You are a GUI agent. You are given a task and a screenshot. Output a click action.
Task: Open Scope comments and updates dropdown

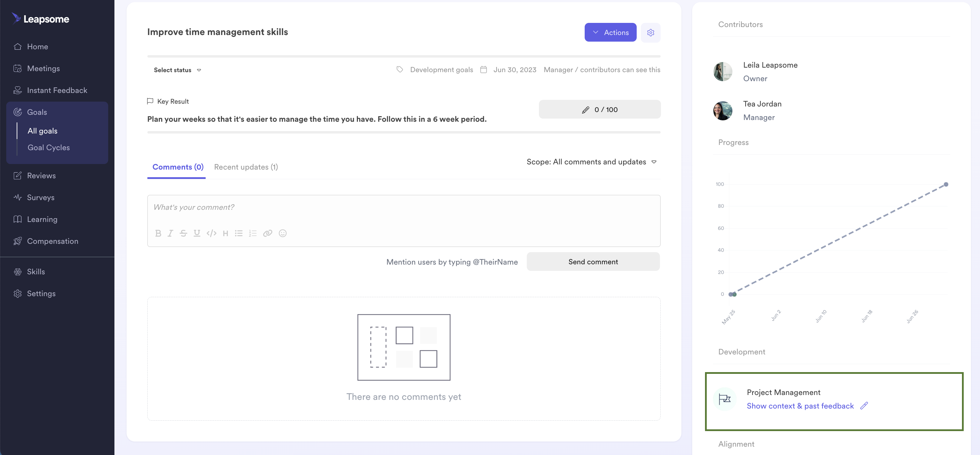pyautogui.click(x=592, y=162)
